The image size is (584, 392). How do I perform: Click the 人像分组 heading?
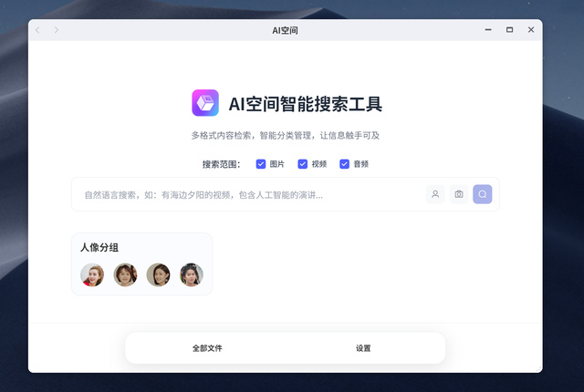click(99, 247)
